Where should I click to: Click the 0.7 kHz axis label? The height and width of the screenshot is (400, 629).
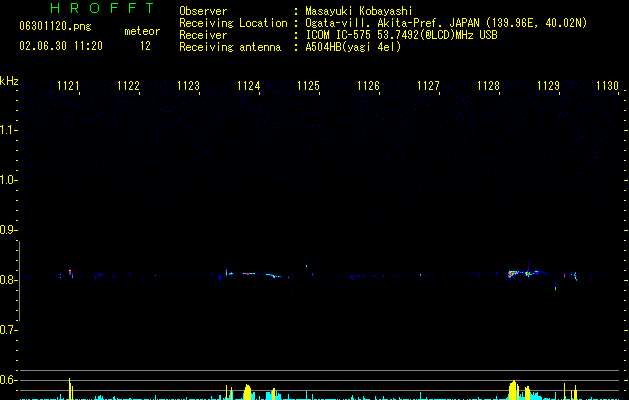click(x=8, y=330)
